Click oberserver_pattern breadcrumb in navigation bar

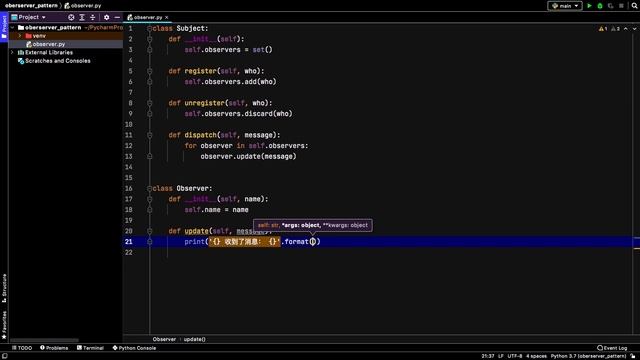(31, 6)
